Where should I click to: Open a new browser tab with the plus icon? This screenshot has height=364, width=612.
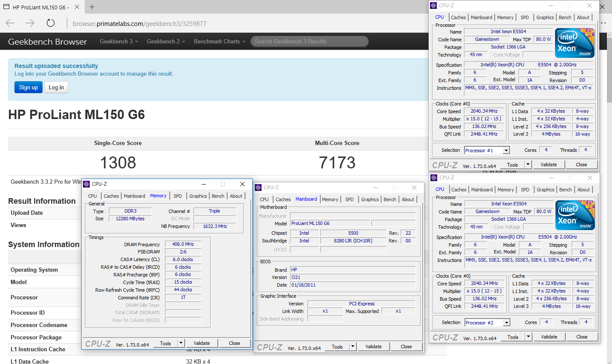(92, 7)
